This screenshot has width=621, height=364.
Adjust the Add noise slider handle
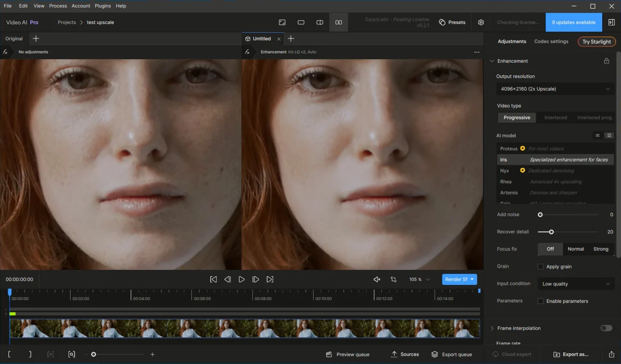[540, 215]
